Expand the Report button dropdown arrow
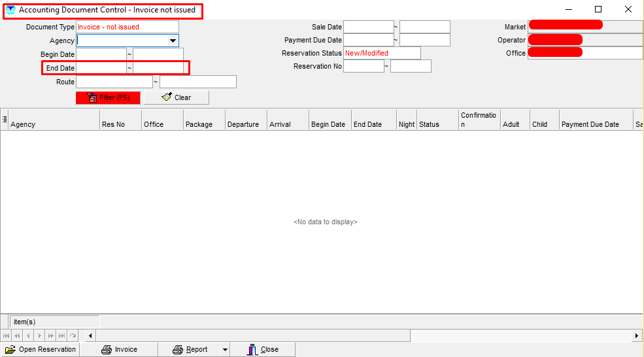This screenshot has height=357, width=644. 225,350
